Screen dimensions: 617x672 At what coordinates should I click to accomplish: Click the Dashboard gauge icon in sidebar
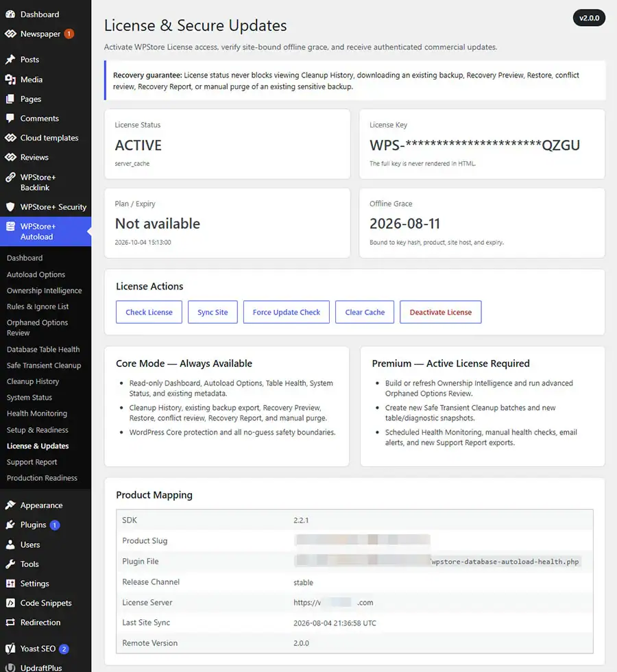click(x=10, y=14)
